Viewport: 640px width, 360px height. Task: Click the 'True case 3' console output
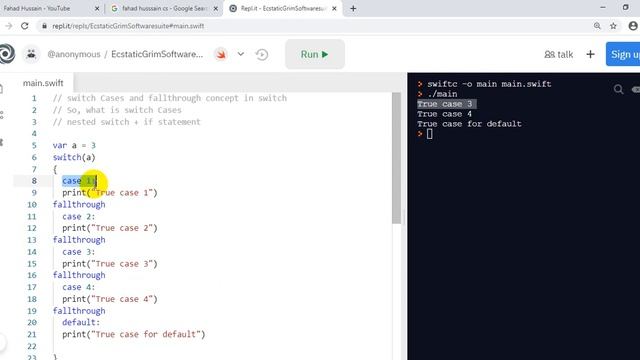(x=444, y=104)
